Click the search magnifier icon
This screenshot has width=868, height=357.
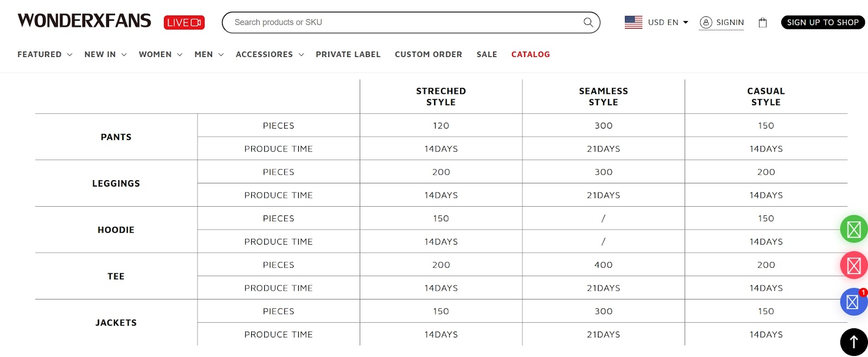tap(588, 22)
